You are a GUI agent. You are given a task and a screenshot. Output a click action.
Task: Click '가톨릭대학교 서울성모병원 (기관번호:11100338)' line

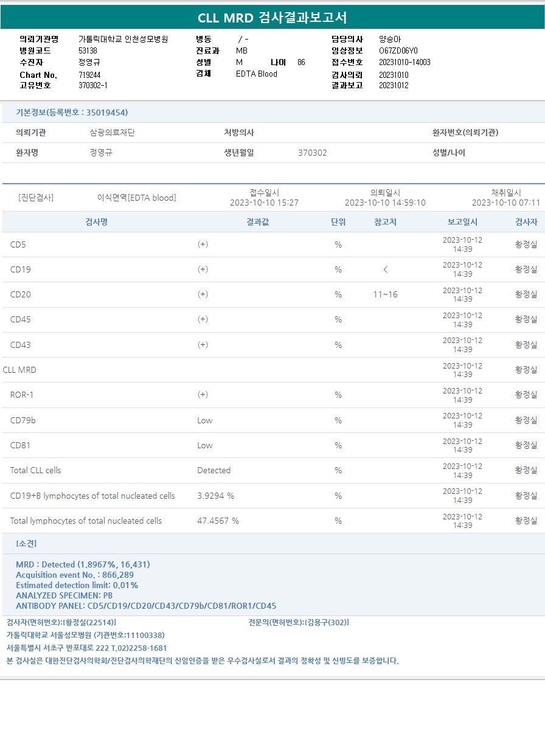(85, 635)
